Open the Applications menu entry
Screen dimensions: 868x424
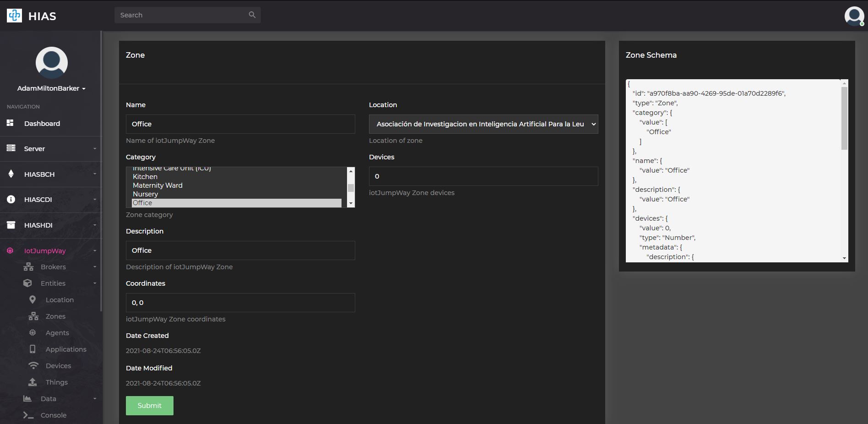pos(66,349)
